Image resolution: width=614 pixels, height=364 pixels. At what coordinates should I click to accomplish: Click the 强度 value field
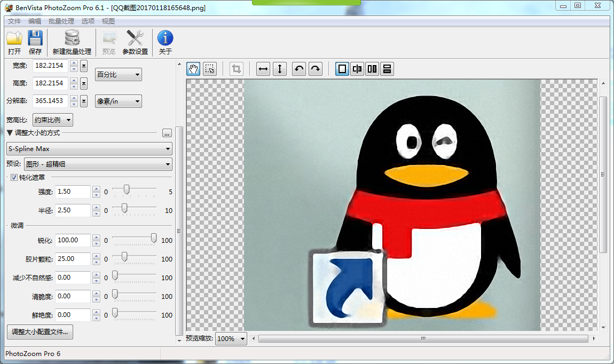pyautogui.click(x=73, y=192)
